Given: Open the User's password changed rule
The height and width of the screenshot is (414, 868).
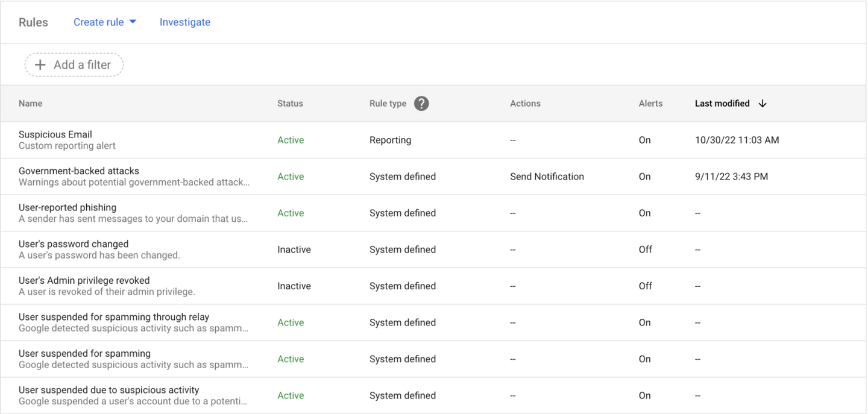Looking at the screenshot, I should click(x=74, y=244).
